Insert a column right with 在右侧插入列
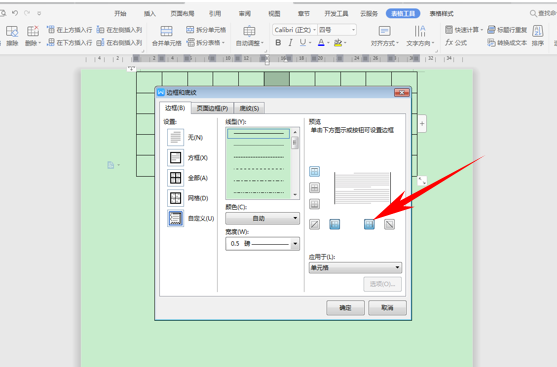 119,43
